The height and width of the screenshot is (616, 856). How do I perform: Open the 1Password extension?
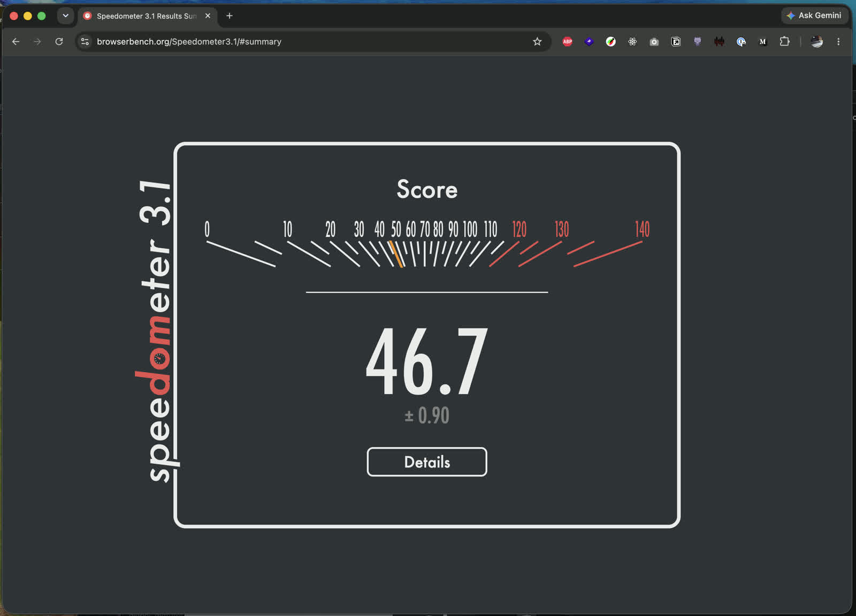point(741,42)
